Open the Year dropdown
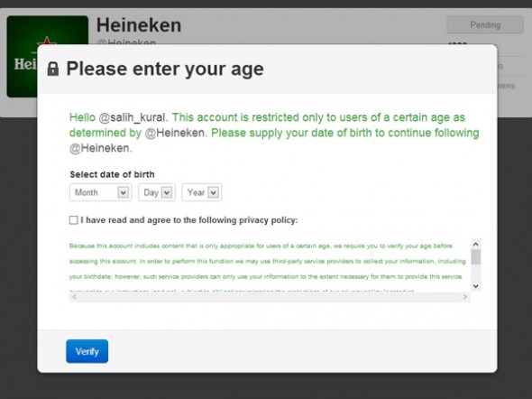 [202, 192]
